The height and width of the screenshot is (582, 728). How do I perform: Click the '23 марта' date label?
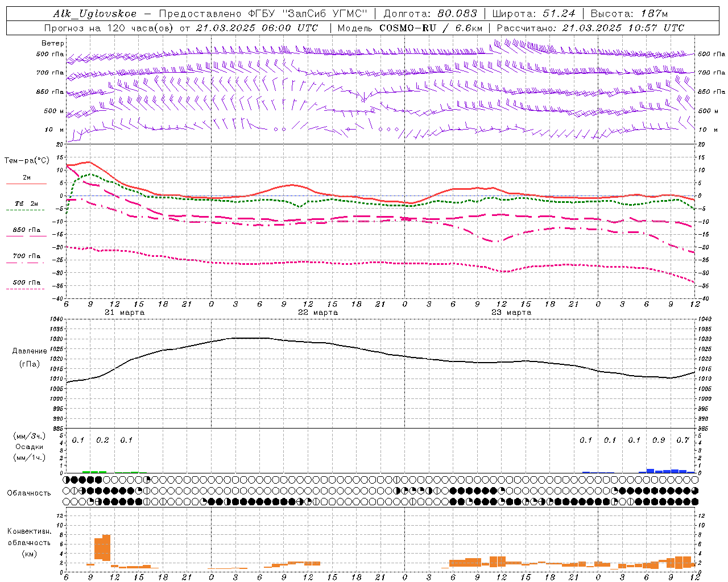tap(511, 313)
